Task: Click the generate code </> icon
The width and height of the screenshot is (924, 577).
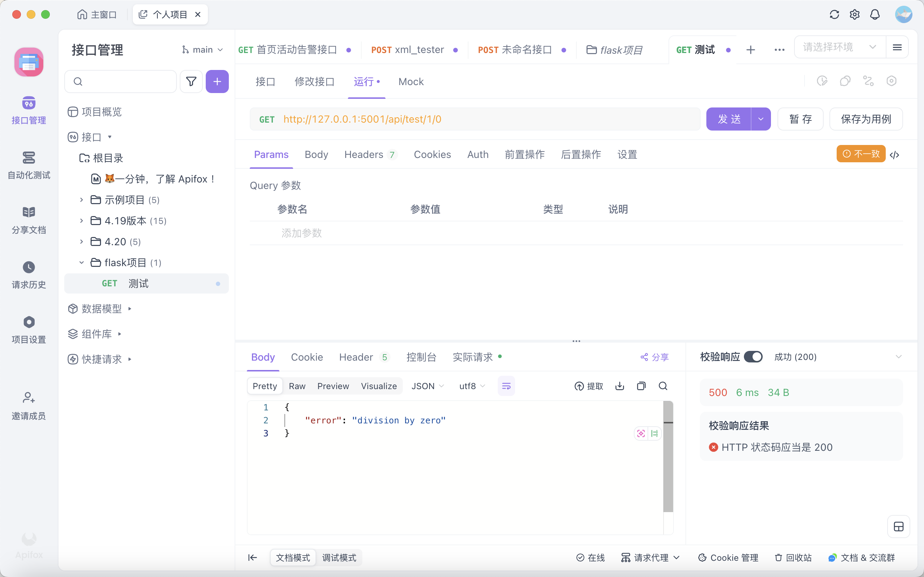Action: pyautogui.click(x=895, y=155)
